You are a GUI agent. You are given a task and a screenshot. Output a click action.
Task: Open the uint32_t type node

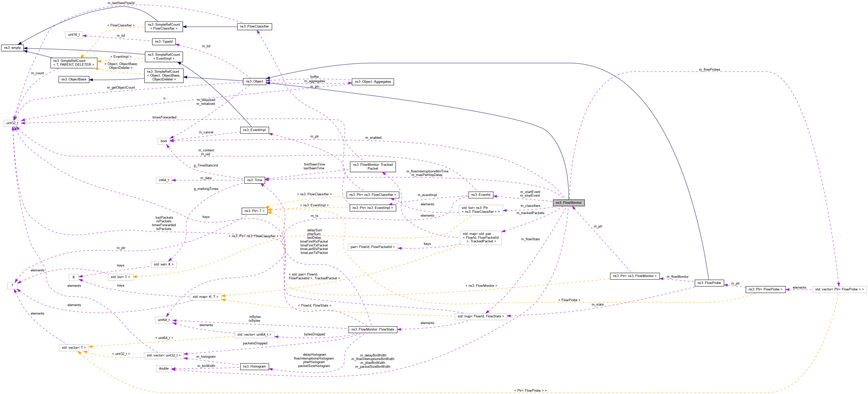tap(12, 123)
